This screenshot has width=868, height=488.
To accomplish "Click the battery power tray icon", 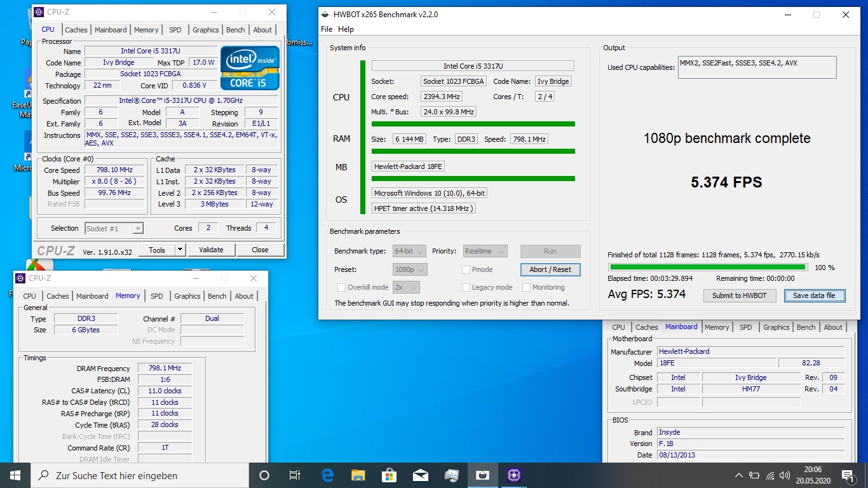I will coord(754,475).
